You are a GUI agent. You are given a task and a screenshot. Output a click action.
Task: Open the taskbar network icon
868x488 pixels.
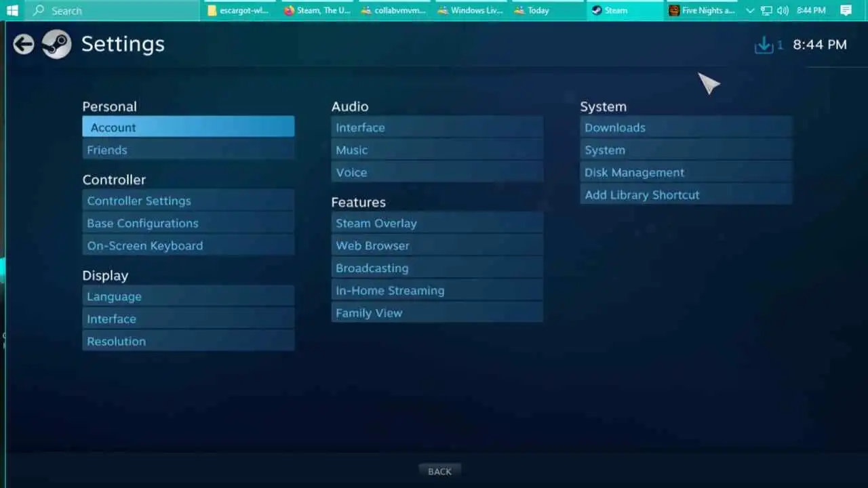pyautogui.click(x=767, y=10)
